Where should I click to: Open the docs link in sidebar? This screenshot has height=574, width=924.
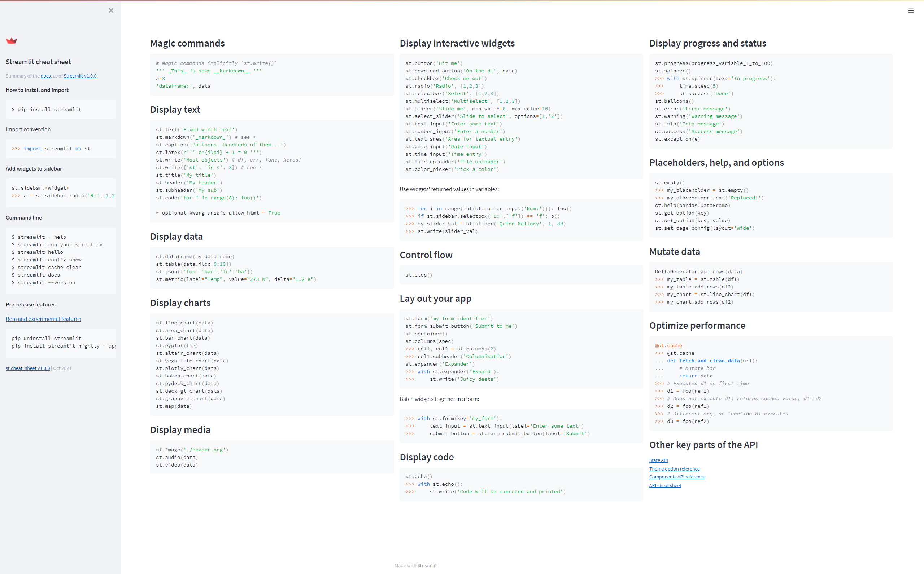tap(45, 76)
